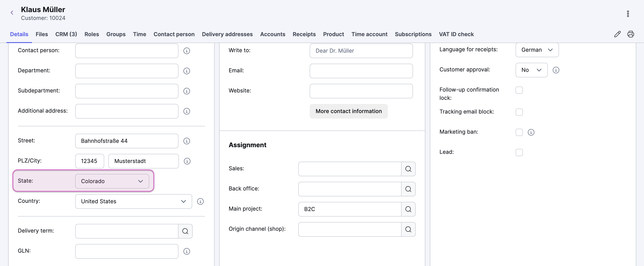Open the Receipts tab
The width and height of the screenshot is (644, 266).
point(304,34)
